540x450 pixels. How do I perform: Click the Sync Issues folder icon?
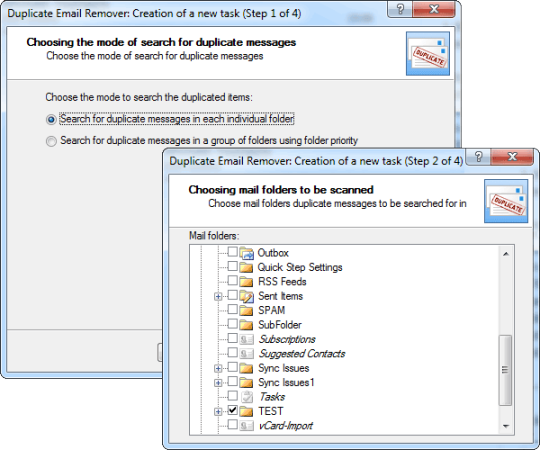coord(247,368)
